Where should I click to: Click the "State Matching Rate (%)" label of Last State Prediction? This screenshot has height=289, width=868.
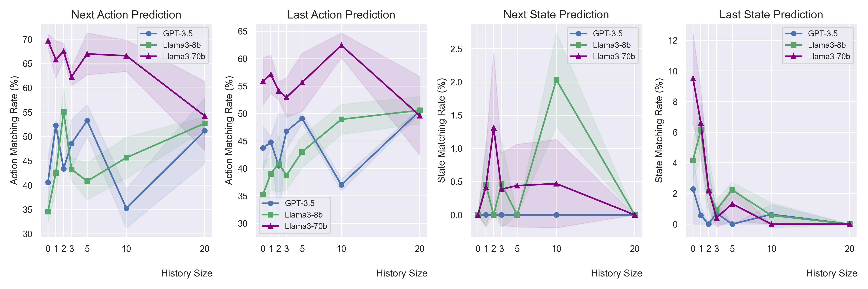[x=659, y=131]
